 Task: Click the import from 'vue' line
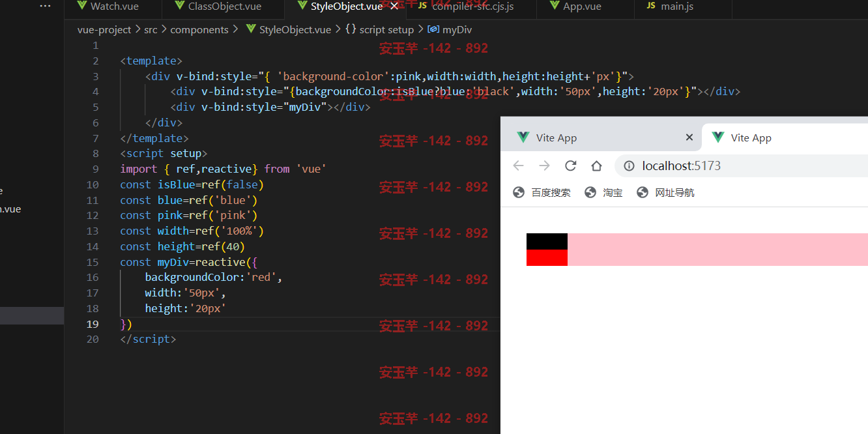(x=223, y=169)
